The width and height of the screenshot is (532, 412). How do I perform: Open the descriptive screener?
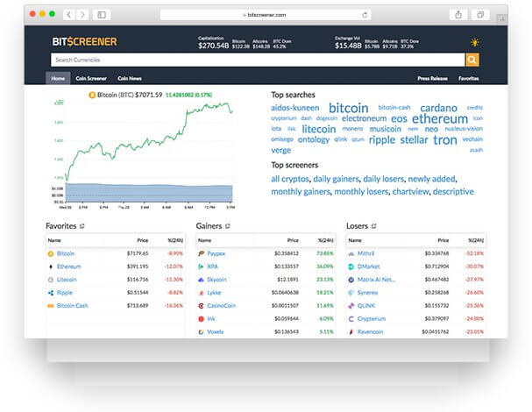point(453,192)
